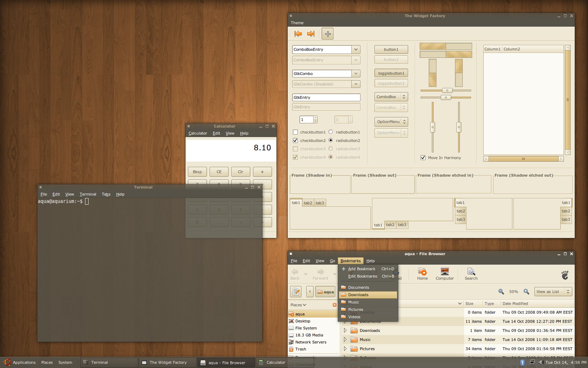Toggle the togglebutton1 button
The height and width of the screenshot is (368, 588).
[x=391, y=73]
